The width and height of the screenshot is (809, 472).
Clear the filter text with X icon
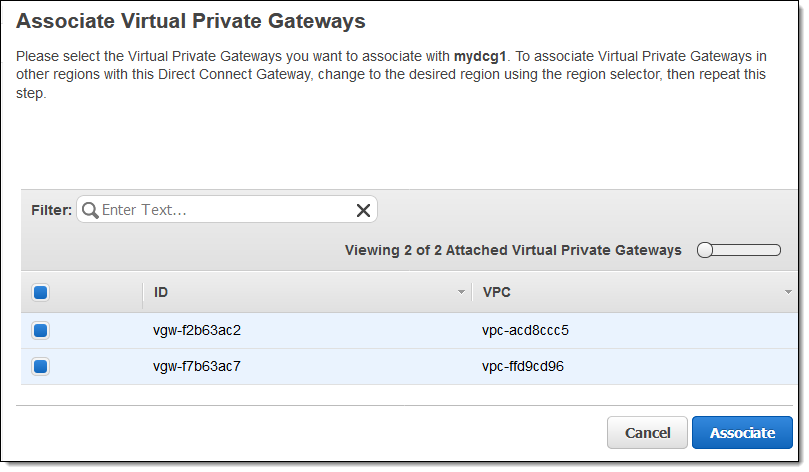(363, 210)
